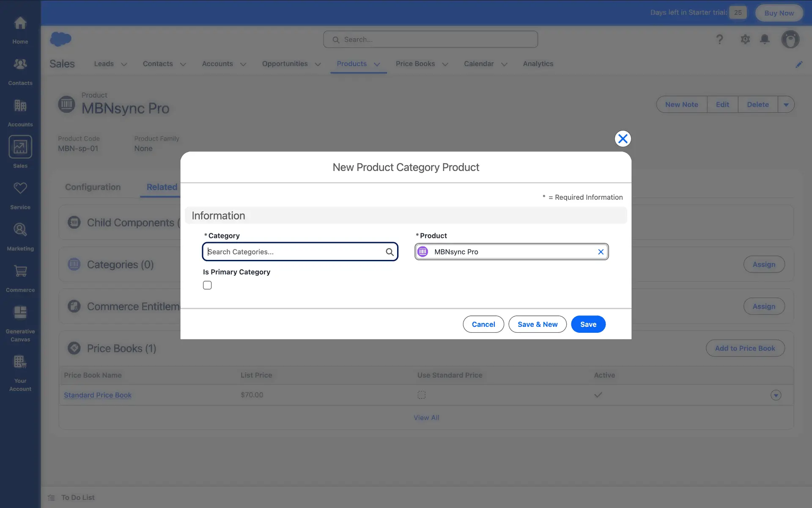Open the setup gear icon
This screenshot has width=812, height=508.
[745, 39]
